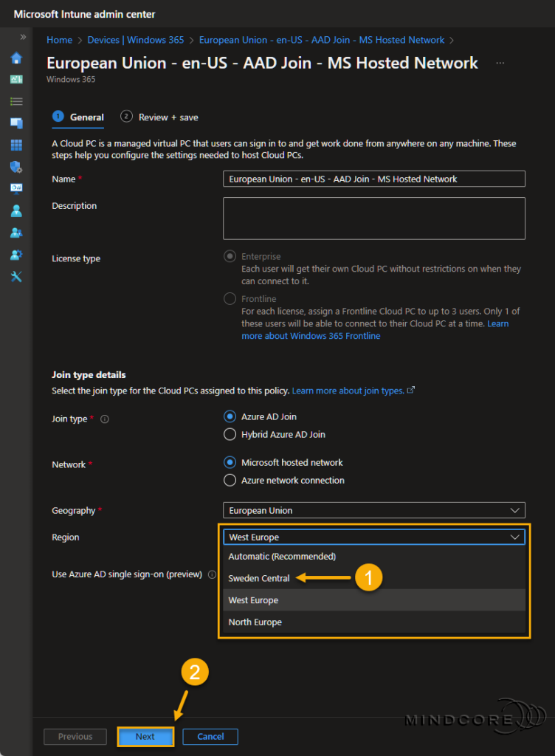Open the Apps grid icon
The width and height of the screenshot is (555, 756).
click(16, 144)
